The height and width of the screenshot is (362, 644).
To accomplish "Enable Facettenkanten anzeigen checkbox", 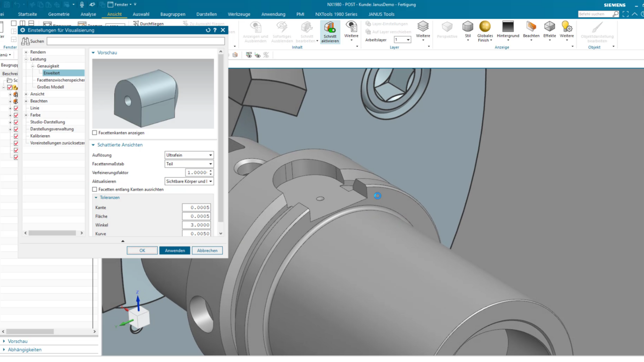I will click(x=95, y=133).
